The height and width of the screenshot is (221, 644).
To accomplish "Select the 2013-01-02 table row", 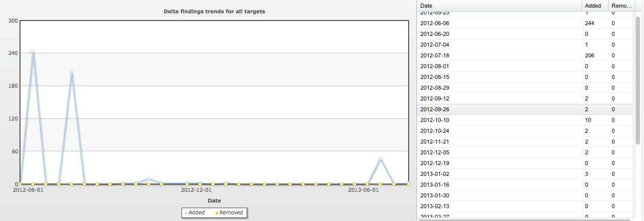I will [x=523, y=174].
